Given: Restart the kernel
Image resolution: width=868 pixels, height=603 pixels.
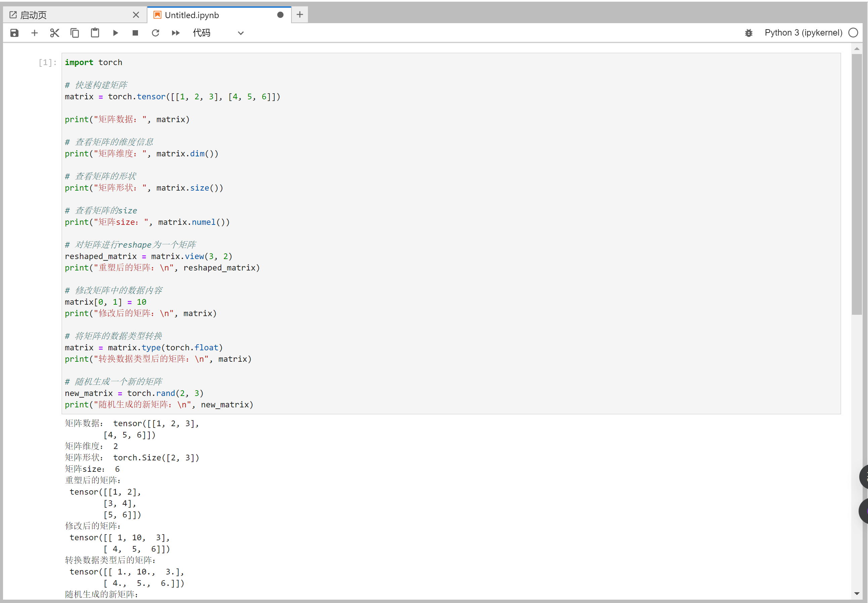Looking at the screenshot, I should tap(155, 33).
